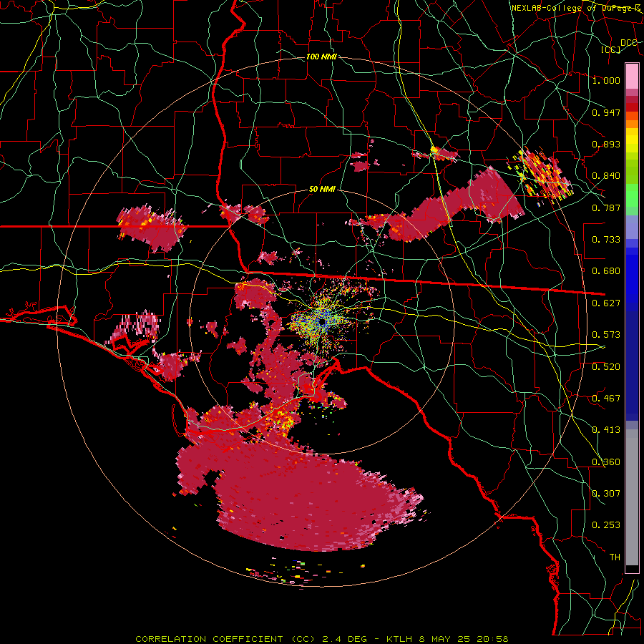The width and height of the screenshot is (644, 644).
Task: Click the KTLH station identifier
Action: tap(399, 639)
